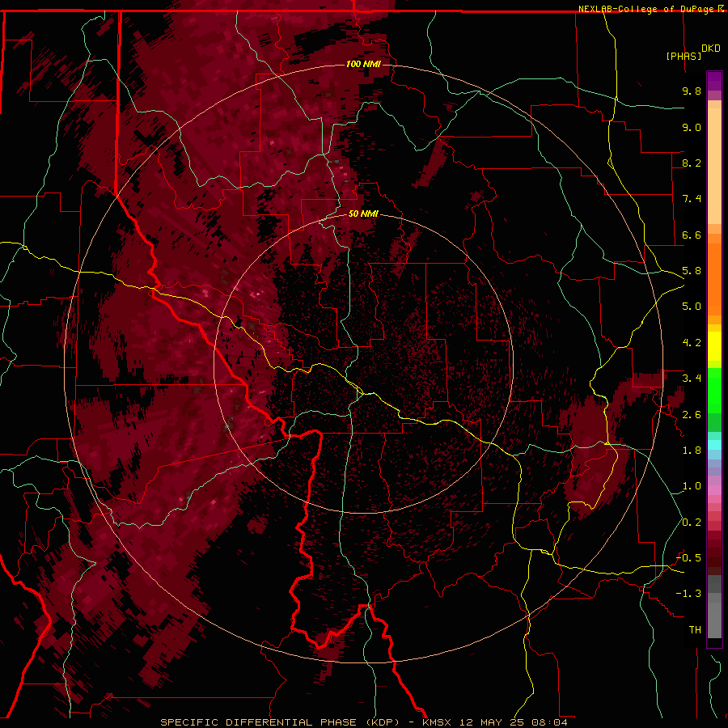The image size is (728, 728).
Task: Click the 1.8 scale value label
Action: [692, 451]
